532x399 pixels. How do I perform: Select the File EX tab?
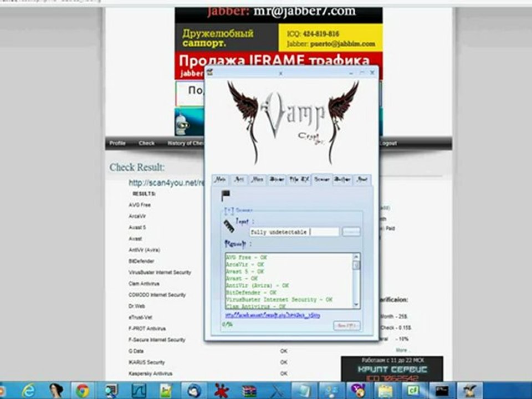pos(299,179)
